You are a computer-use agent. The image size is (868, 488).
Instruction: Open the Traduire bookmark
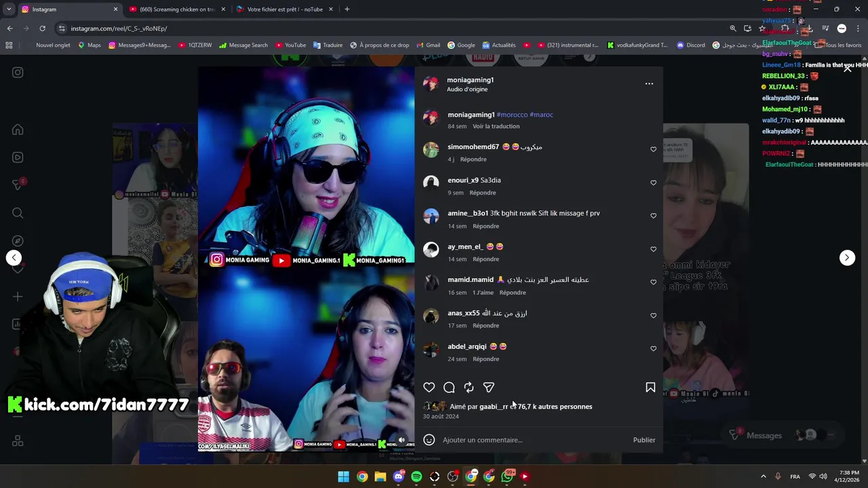point(328,45)
